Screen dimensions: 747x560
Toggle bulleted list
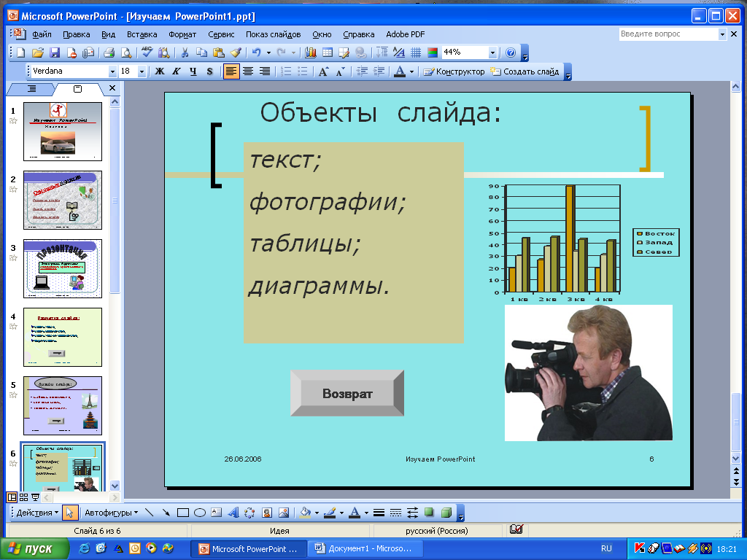coord(303,71)
